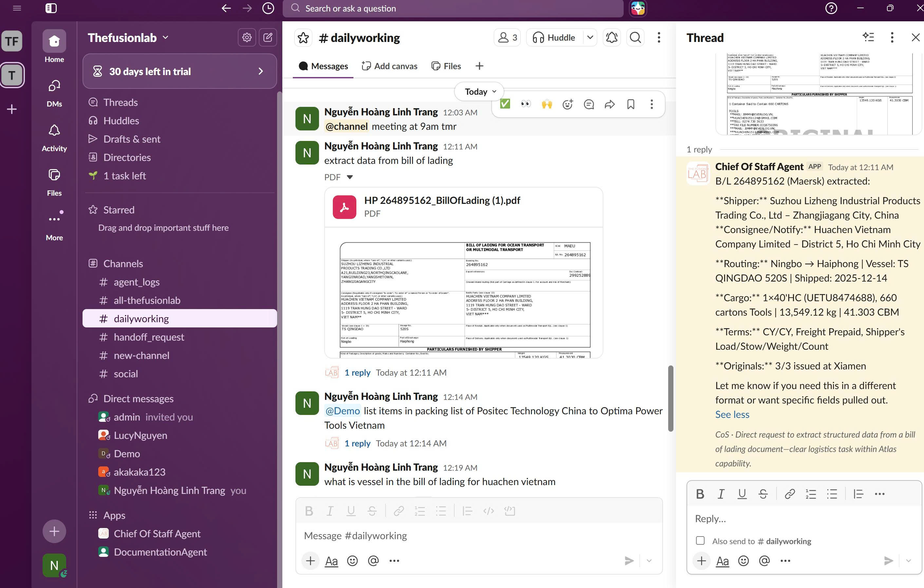Summarize thread with AI sparkle icon

pos(868,37)
